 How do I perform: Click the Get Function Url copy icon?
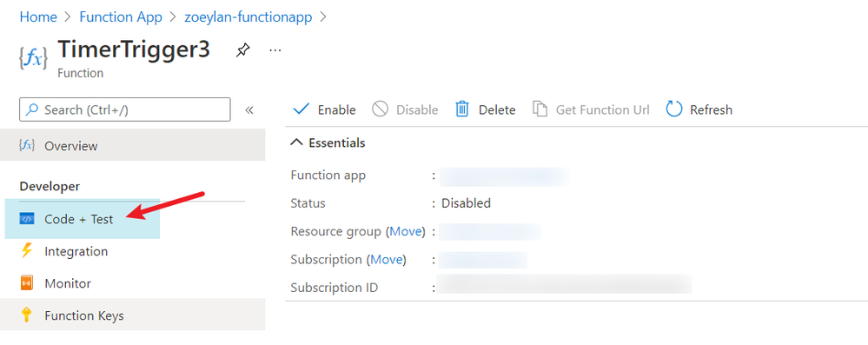click(x=540, y=109)
